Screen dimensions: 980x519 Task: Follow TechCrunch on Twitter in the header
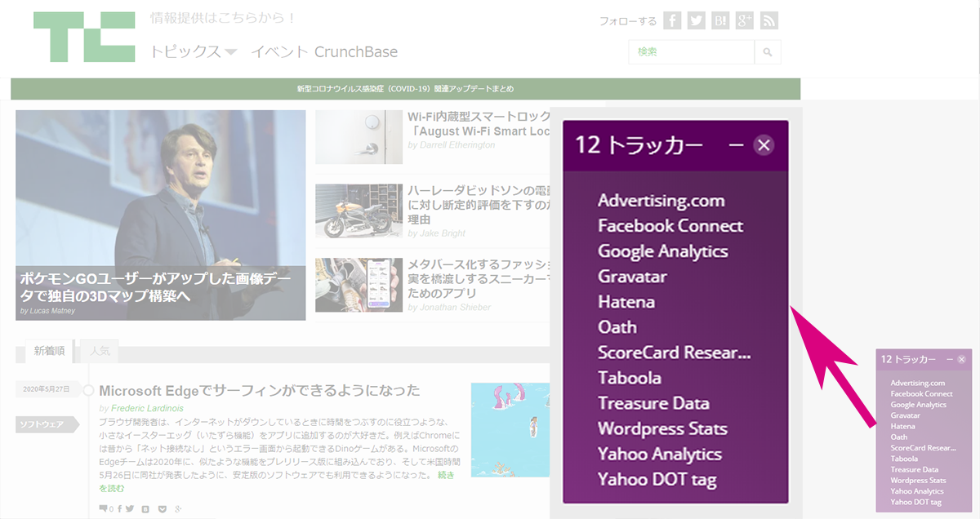(x=696, y=21)
